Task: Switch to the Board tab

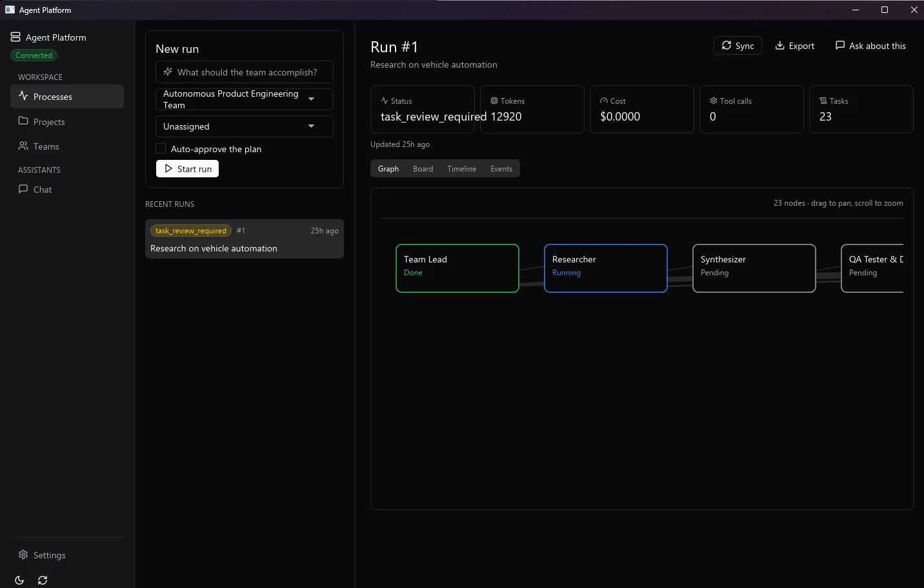Action: (x=423, y=169)
